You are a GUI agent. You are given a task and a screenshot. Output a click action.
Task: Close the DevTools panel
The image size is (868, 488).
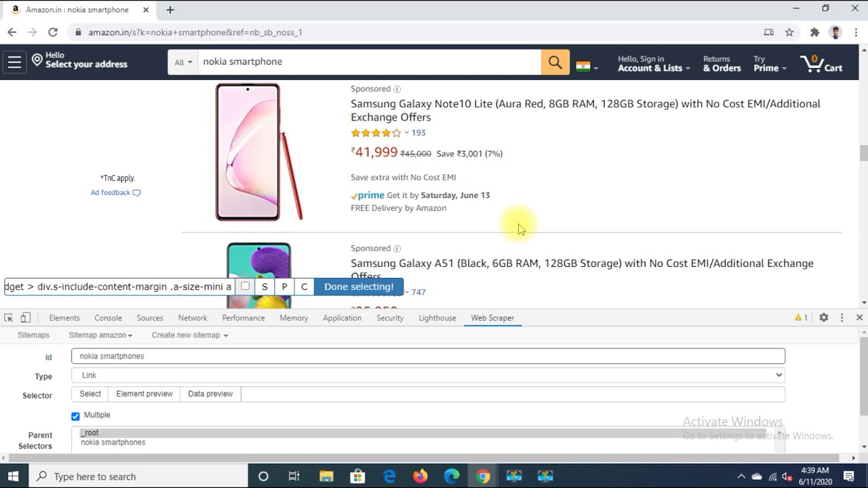(859, 317)
